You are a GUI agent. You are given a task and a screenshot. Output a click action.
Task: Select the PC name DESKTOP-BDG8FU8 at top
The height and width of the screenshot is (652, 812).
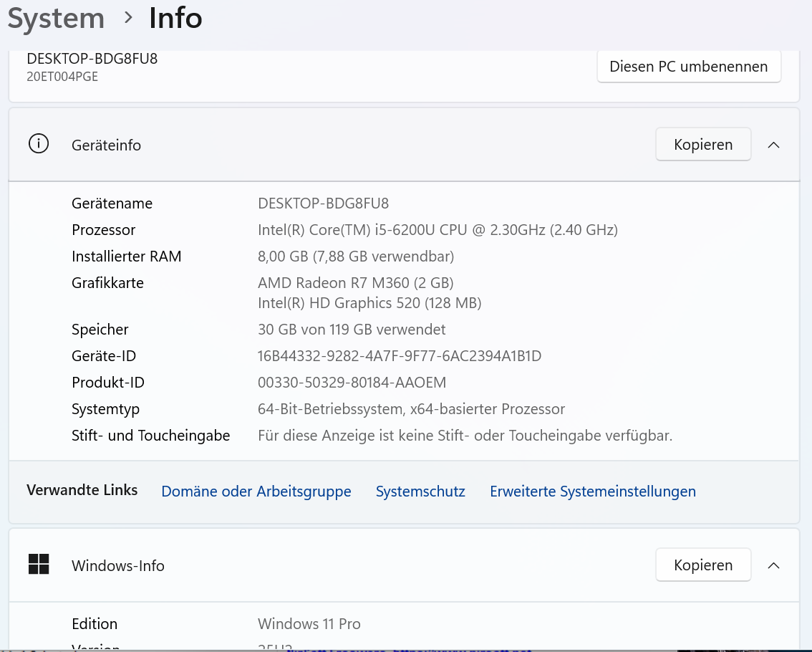(x=92, y=59)
